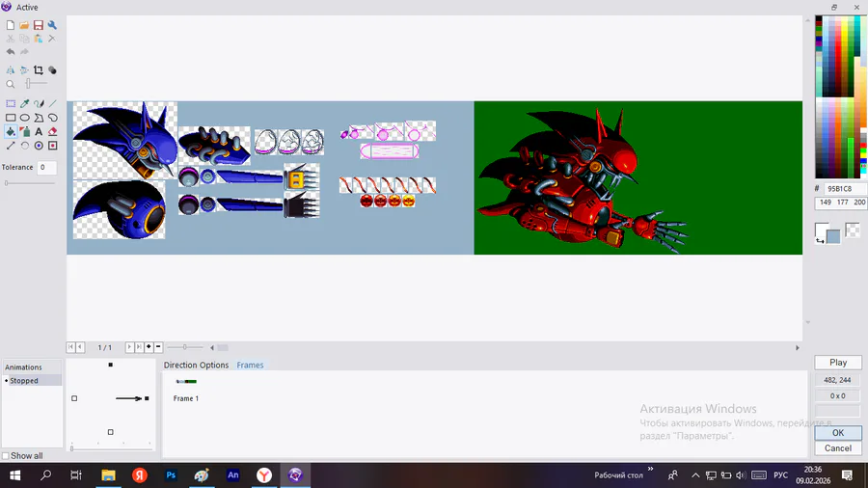Click the Clear (new blank image) icon
This screenshot has height=488, width=868.
[11, 25]
